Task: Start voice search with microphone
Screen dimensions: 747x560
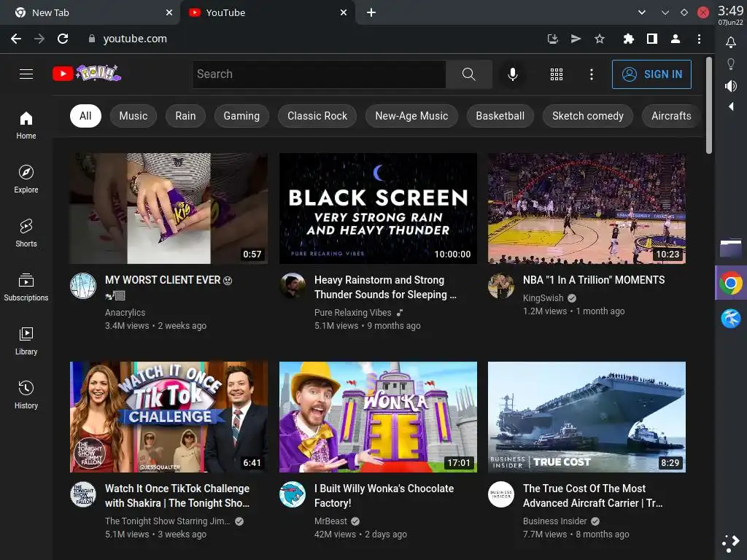Action: pos(513,74)
